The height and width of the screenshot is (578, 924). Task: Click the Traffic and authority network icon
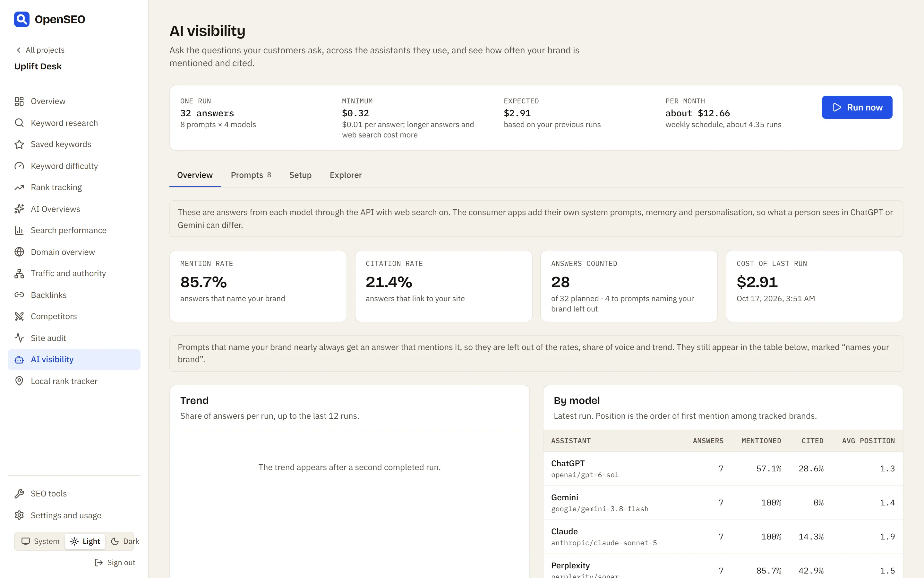point(19,273)
